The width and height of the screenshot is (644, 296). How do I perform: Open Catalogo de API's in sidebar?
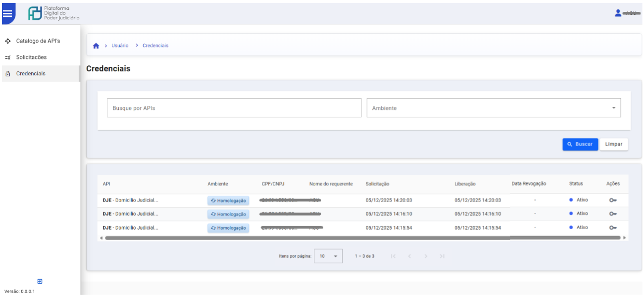(38, 41)
